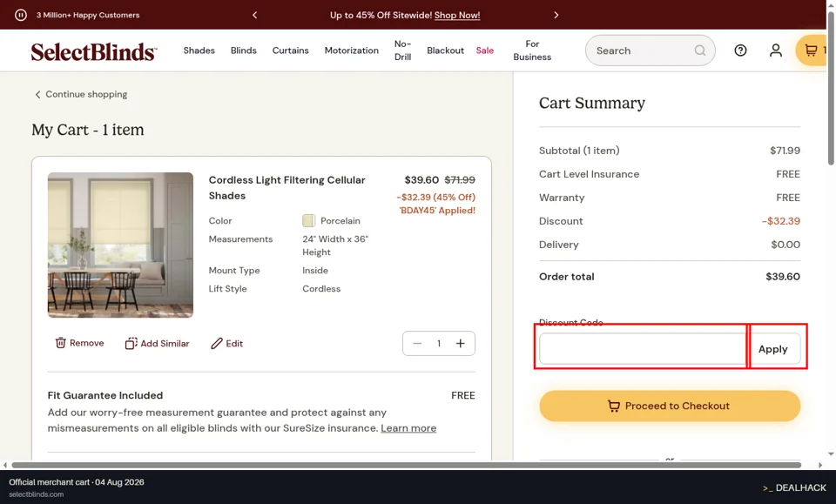Select the Fit Guarantee Included heading

105,395
